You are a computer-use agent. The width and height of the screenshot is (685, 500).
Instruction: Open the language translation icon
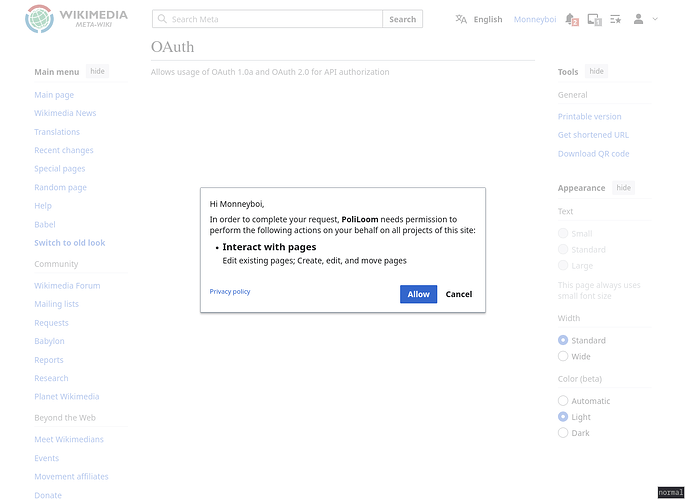pyautogui.click(x=461, y=19)
